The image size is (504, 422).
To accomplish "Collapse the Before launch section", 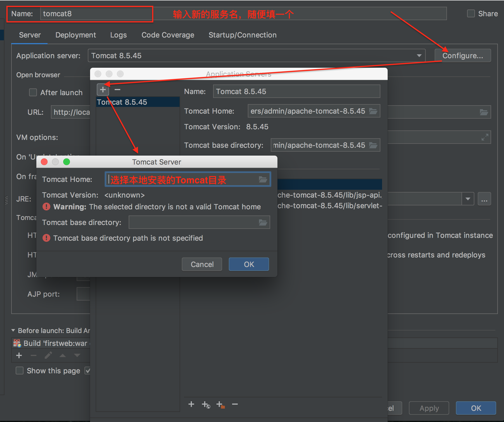I will pos(13,330).
